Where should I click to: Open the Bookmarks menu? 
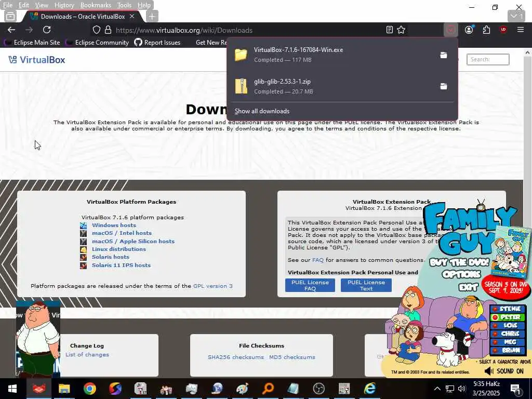pos(96,5)
